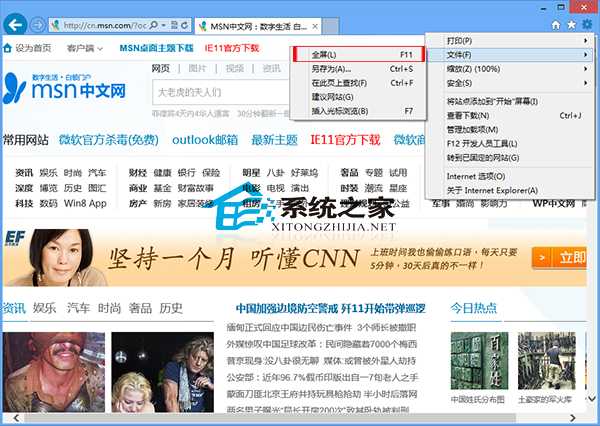
Task: Click IE11官方下载 link in top bar
Action: click(x=232, y=48)
